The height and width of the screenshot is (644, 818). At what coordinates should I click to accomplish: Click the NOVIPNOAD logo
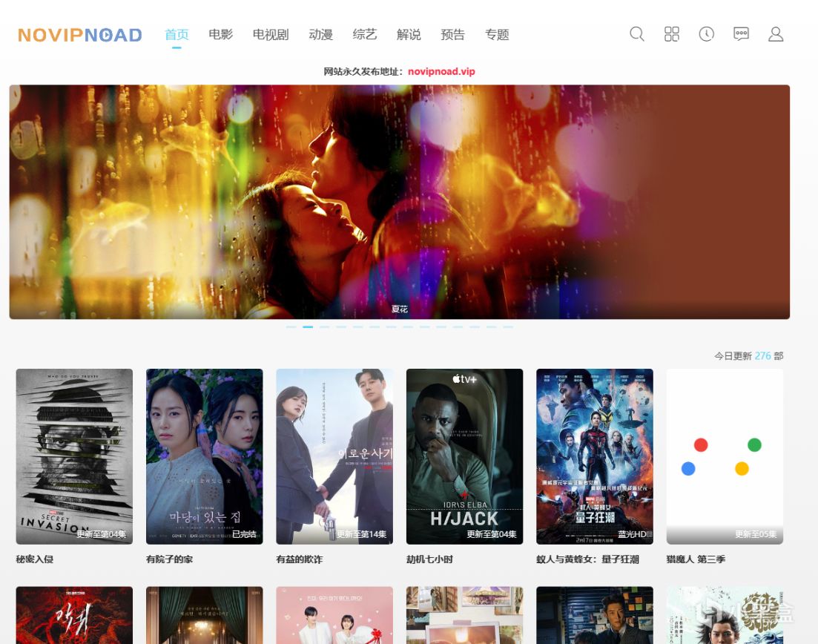[x=80, y=35]
